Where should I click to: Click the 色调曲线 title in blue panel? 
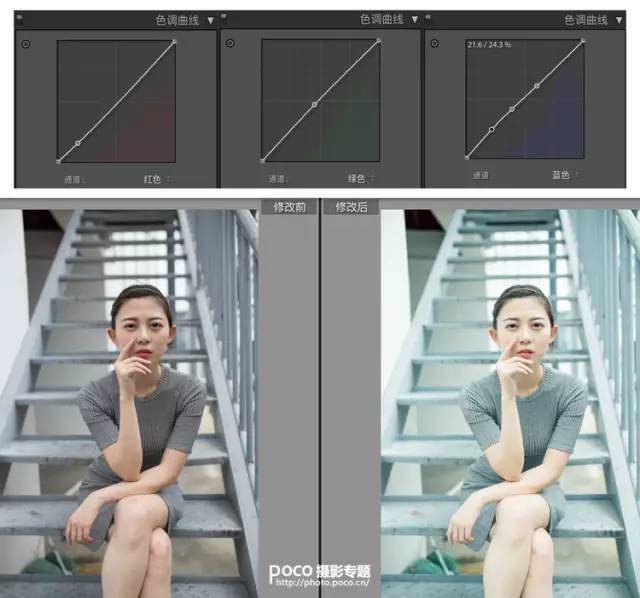tap(586, 20)
